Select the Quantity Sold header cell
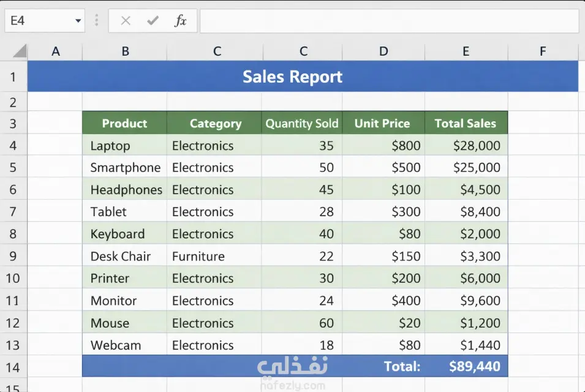Viewport: 585px width, 392px height. pos(301,123)
